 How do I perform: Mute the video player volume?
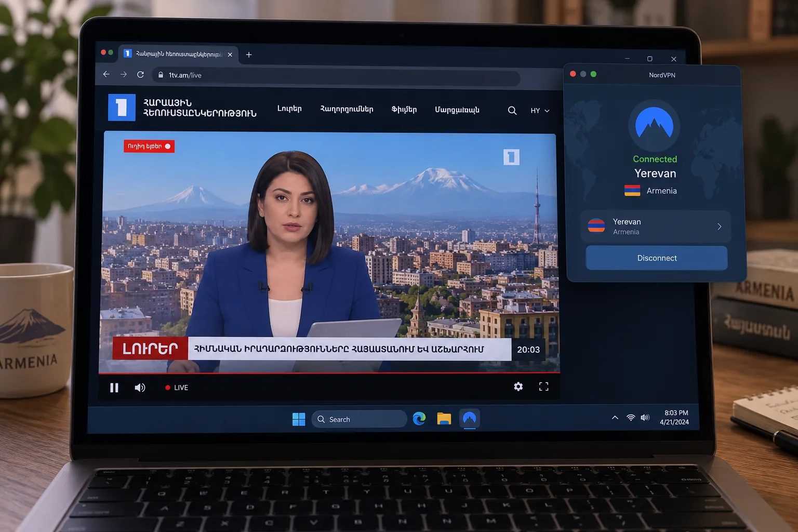click(140, 388)
